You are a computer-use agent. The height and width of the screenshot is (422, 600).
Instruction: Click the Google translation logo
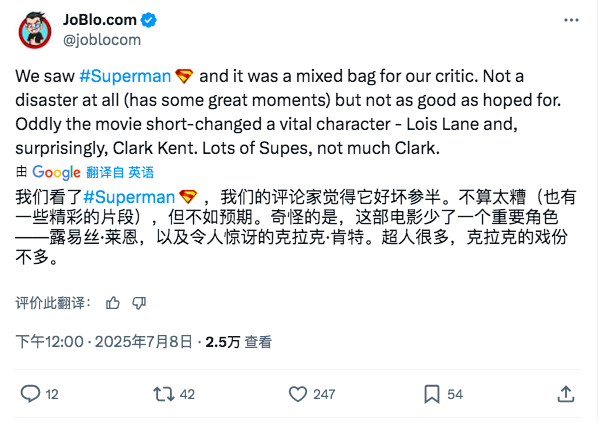point(56,173)
